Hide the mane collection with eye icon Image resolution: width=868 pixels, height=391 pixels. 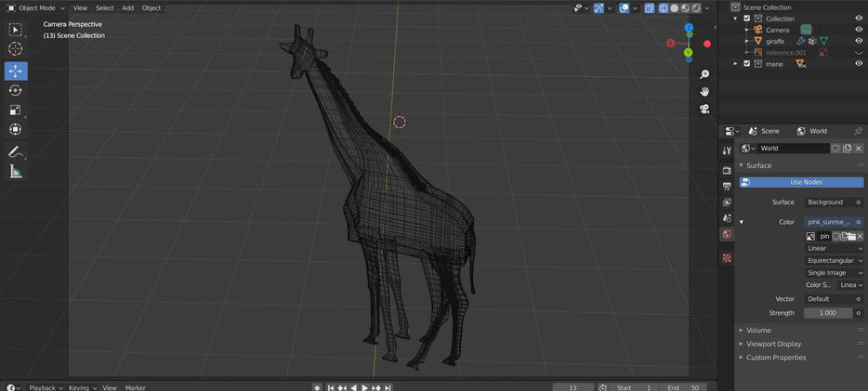[x=859, y=63]
